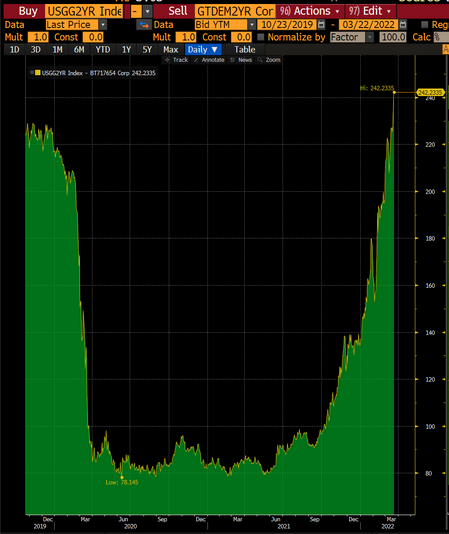The width and height of the screenshot is (449, 534).
Task: Open the end date calendar icon
Action: click(403, 25)
